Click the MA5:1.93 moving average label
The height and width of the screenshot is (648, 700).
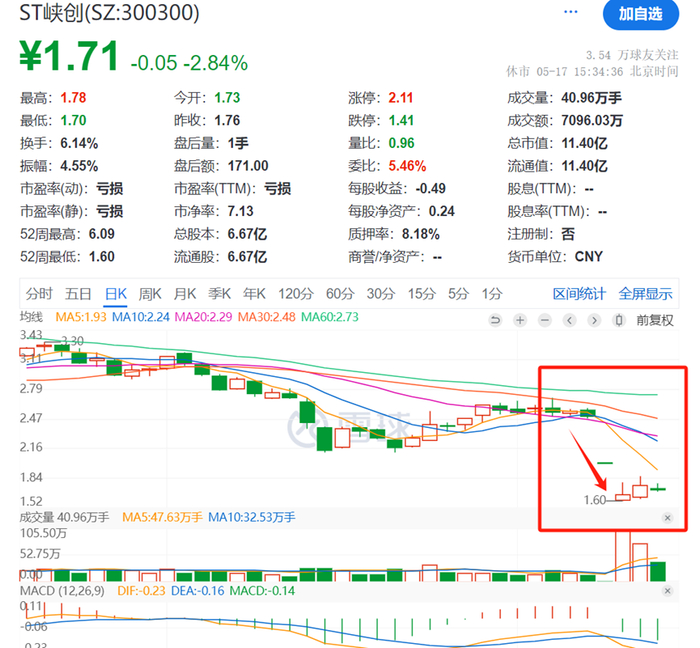[x=81, y=317]
